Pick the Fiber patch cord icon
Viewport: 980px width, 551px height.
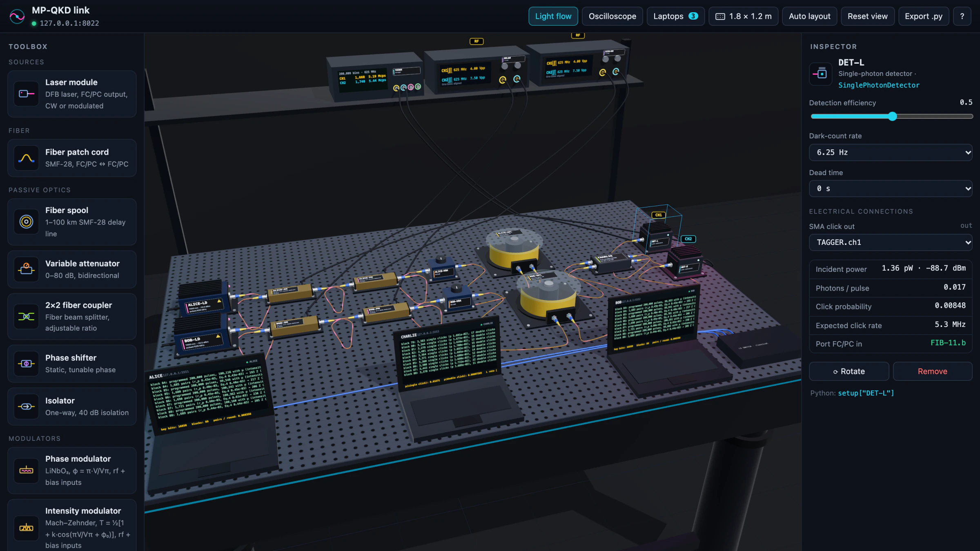[27, 158]
